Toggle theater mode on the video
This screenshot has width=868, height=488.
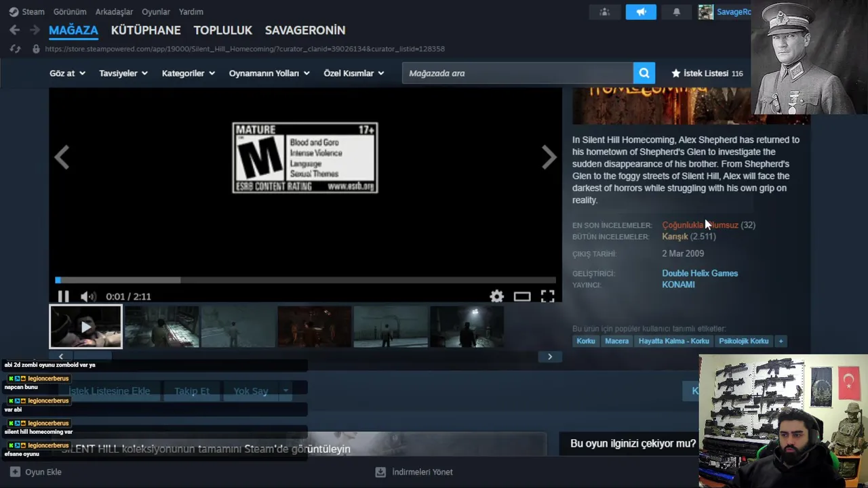(522, 296)
